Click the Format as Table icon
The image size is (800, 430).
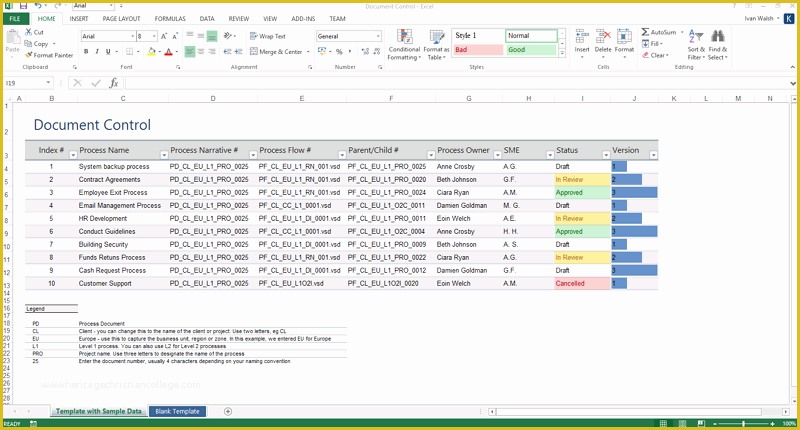coord(437,37)
